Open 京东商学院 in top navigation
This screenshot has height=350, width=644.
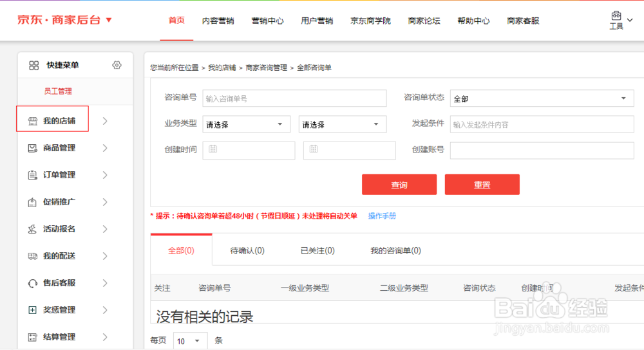point(370,21)
